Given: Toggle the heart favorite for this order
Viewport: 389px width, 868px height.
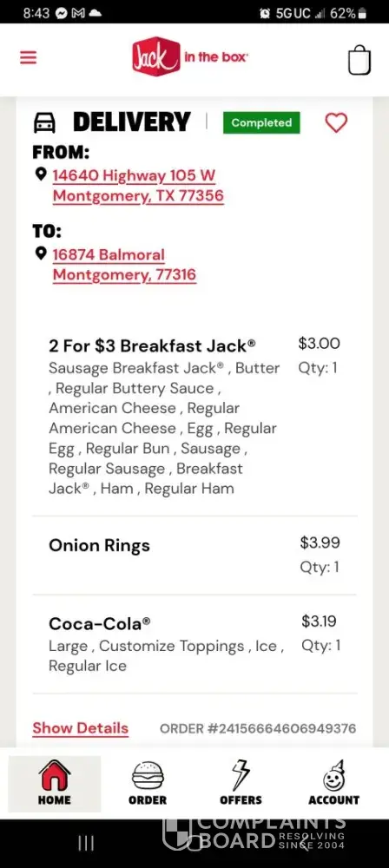Looking at the screenshot, I should [x=336, y=122].
